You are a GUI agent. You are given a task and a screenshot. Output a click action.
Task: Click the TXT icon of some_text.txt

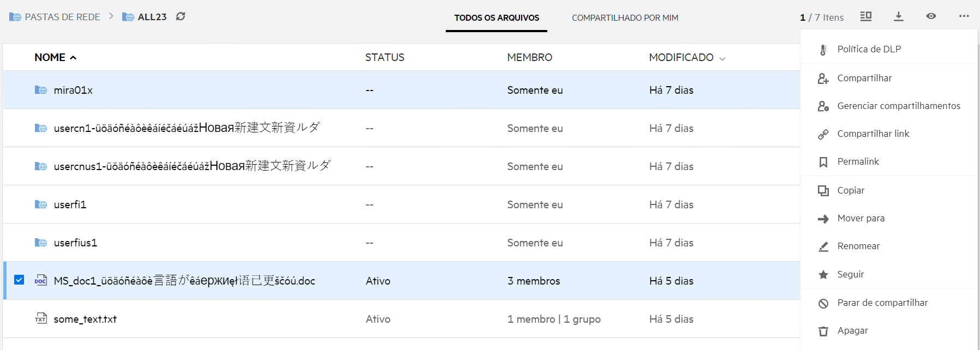[41, 319]
